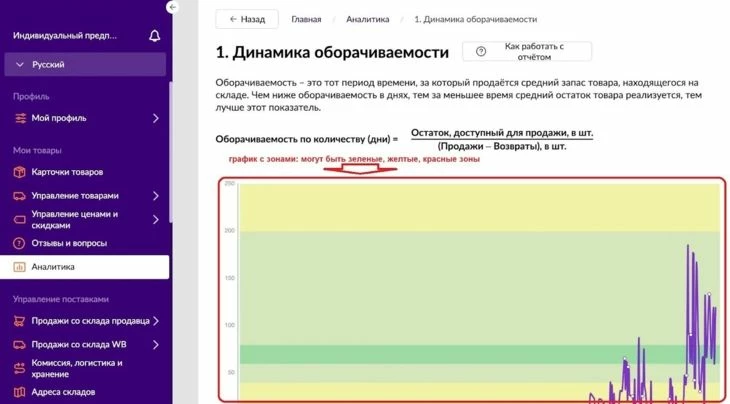This screenshot has width=730, height=404.
Task: Click the Карточки товаров box icon
Action: coord(19,172)
